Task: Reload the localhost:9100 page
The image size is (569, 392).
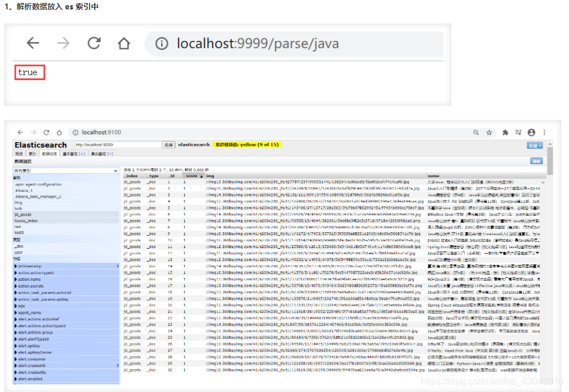Action: click(46, 132)
